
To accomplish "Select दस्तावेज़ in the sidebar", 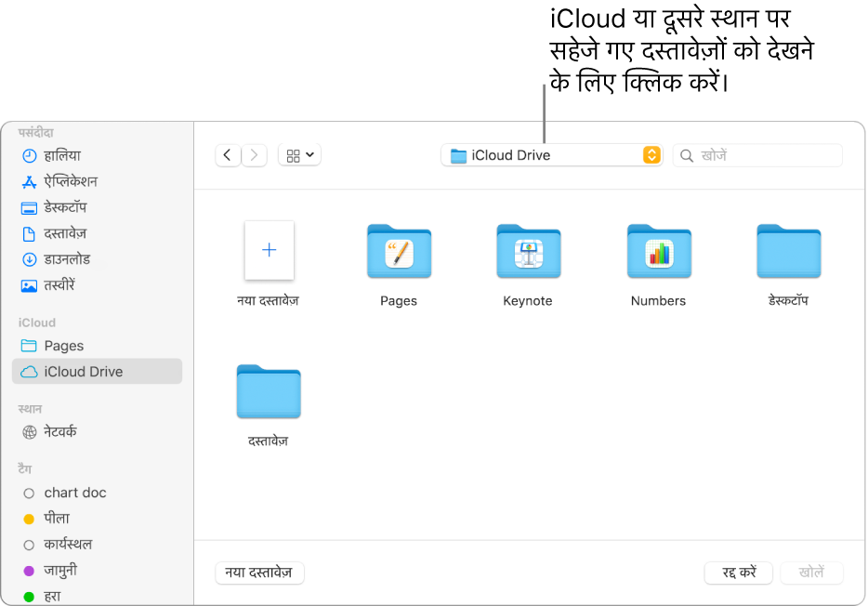I will (98, 233).
